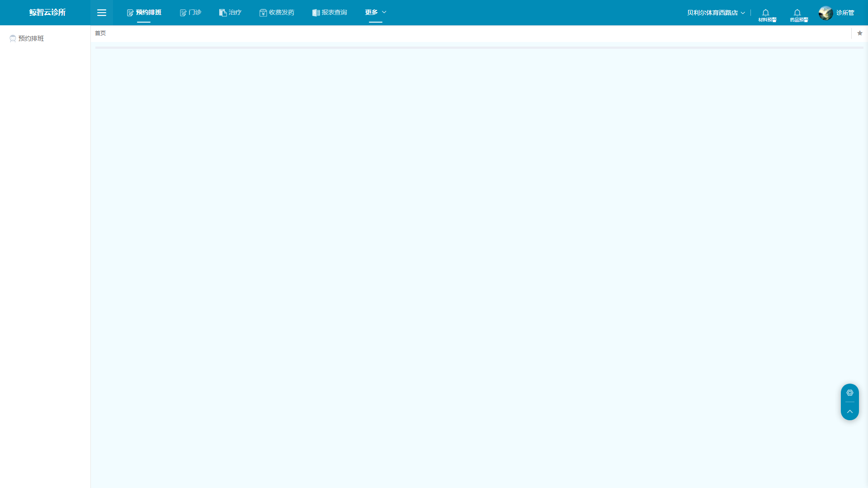Click the 诊所管 user name

click(845, 13)
